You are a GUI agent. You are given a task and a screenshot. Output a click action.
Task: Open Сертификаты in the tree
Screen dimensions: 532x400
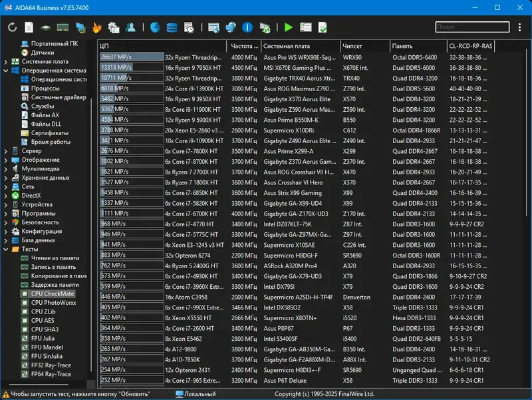coord(49,133)
